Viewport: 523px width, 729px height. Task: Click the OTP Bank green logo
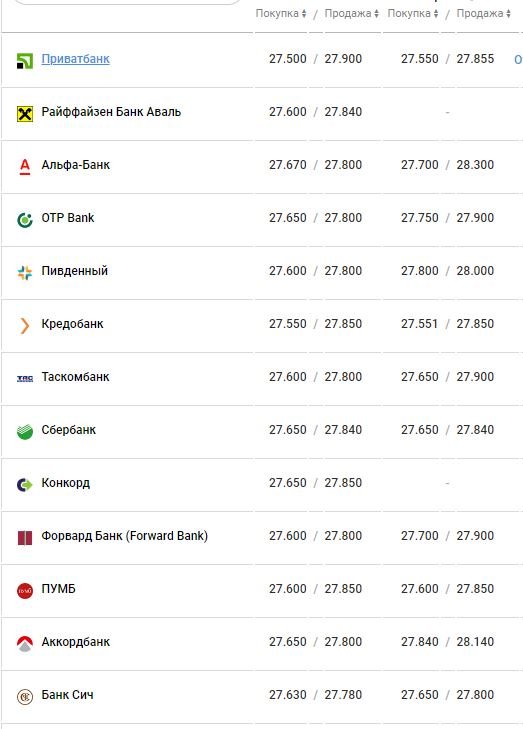(25, 219)
